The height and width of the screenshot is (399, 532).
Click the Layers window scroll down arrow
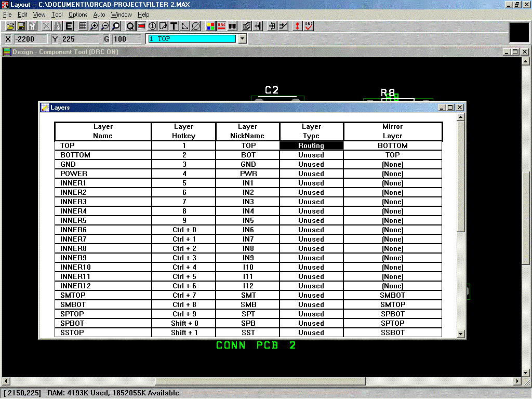click(460, 334)
